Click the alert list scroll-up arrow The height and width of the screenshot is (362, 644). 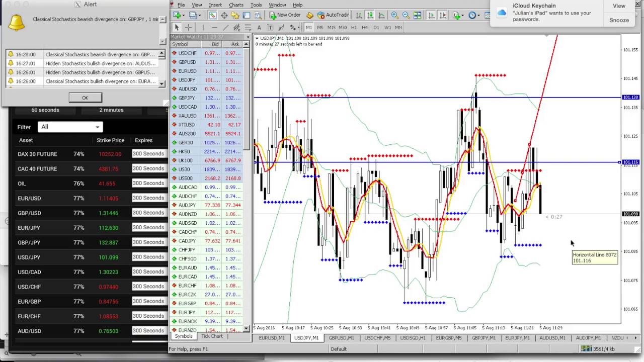point(162,53)
